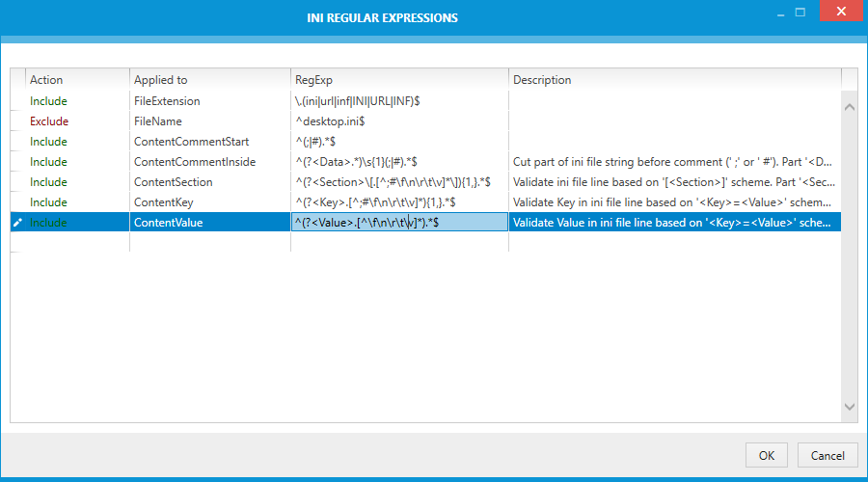Select the Exclude FileName row action cell
This screenshot has height=482, width=868.
point(77,121)
